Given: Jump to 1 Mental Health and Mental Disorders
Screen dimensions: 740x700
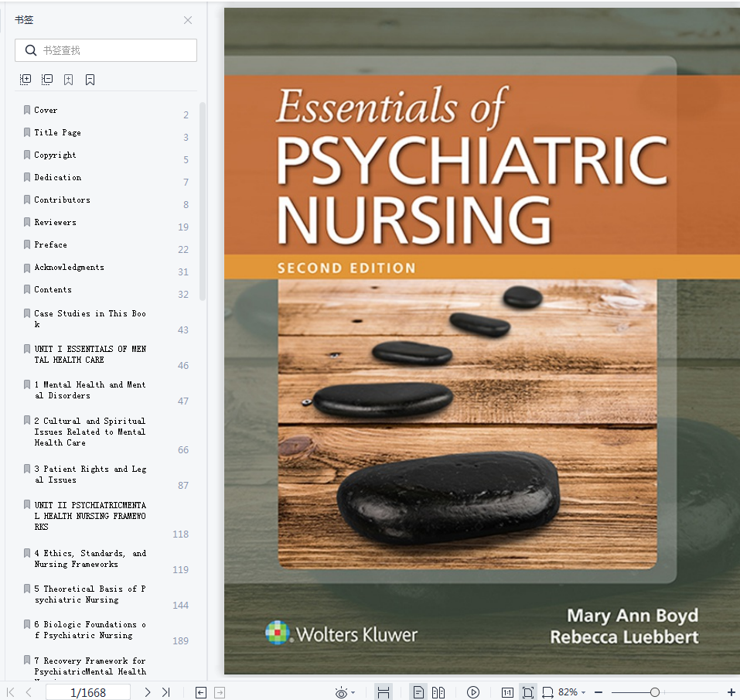Looking at the screenshot, I should (90, 390).
